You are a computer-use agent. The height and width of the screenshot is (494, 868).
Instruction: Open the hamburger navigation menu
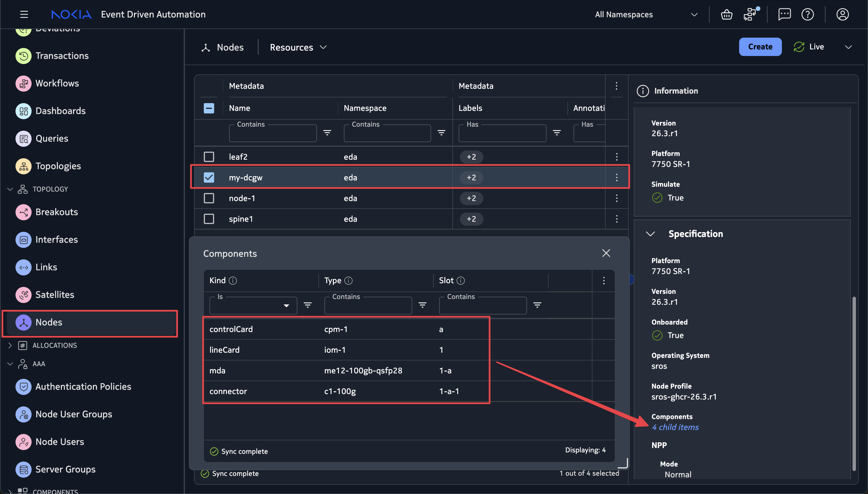click(x=24, y=14)
